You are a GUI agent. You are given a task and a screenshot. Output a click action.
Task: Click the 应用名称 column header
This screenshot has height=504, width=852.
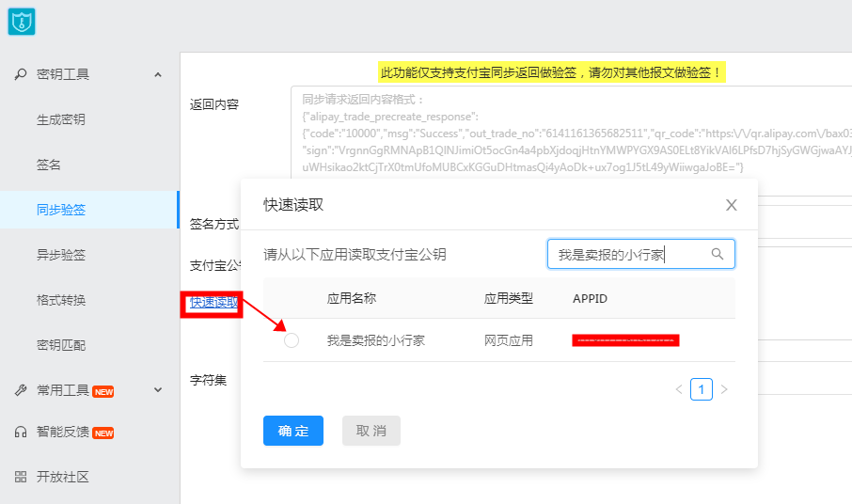point(351,298)
